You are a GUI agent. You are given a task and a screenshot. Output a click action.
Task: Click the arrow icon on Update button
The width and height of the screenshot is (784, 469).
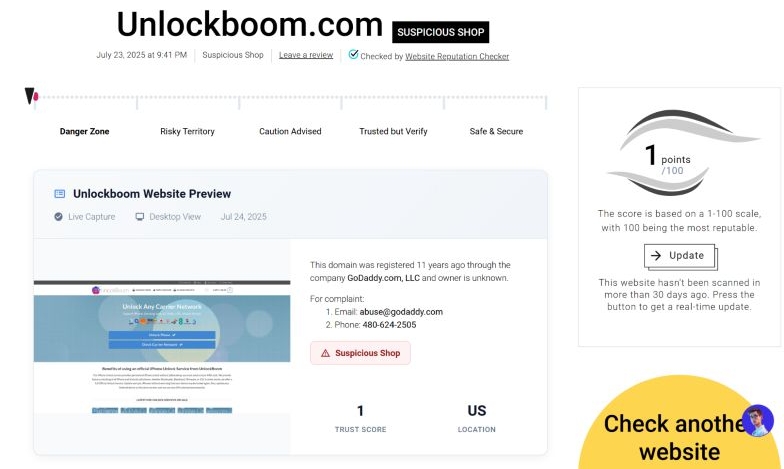656,256
